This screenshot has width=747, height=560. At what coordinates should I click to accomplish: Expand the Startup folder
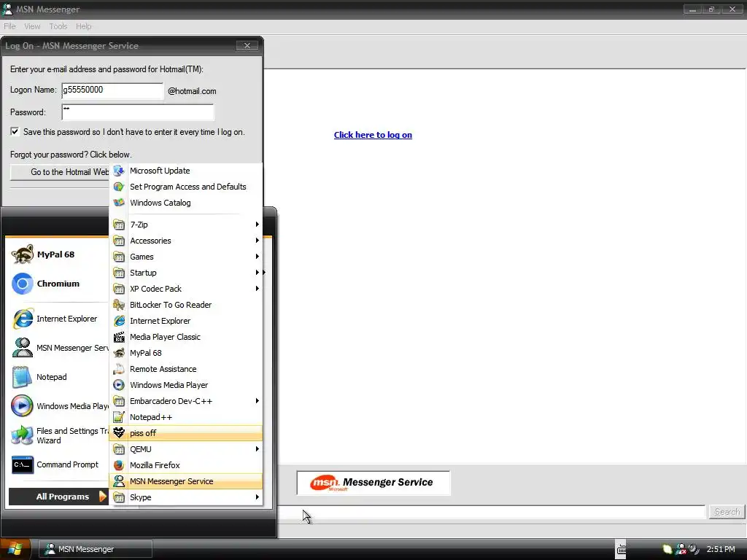186,273
